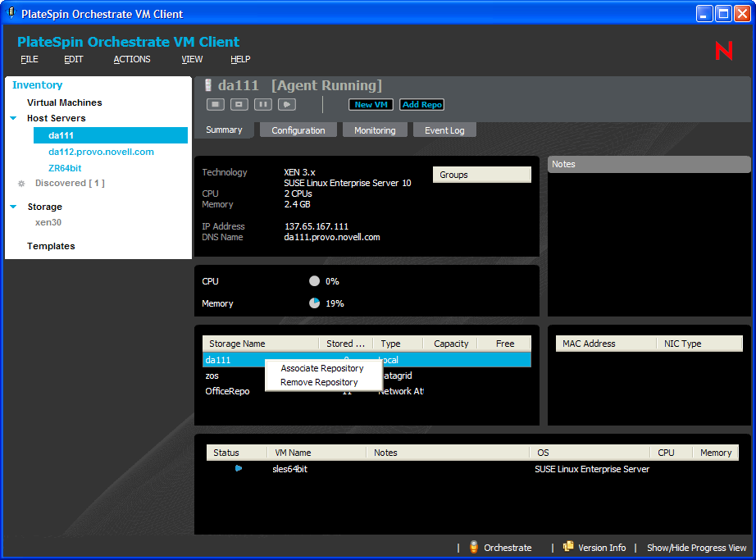Viewport: 756px width, 560px height.
Task: Select the ZR64bit host server
Action: pos(65,168)
